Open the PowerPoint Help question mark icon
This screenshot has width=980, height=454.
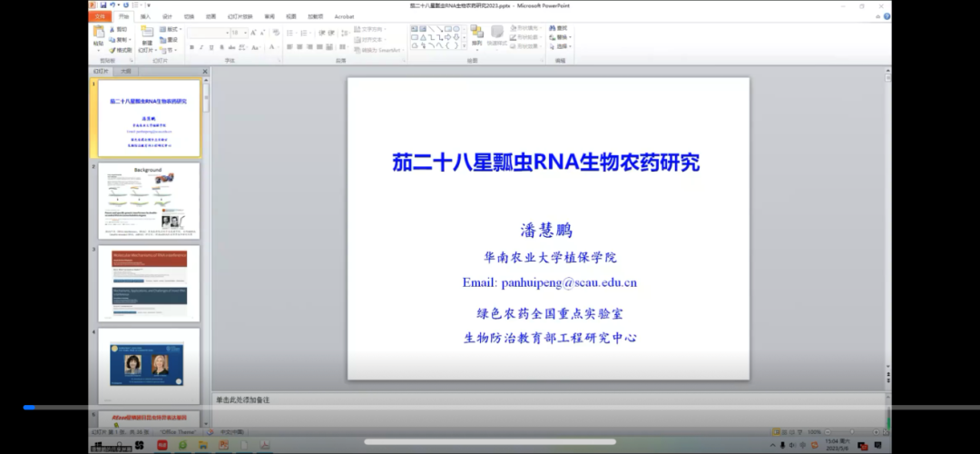click(885, 16)
